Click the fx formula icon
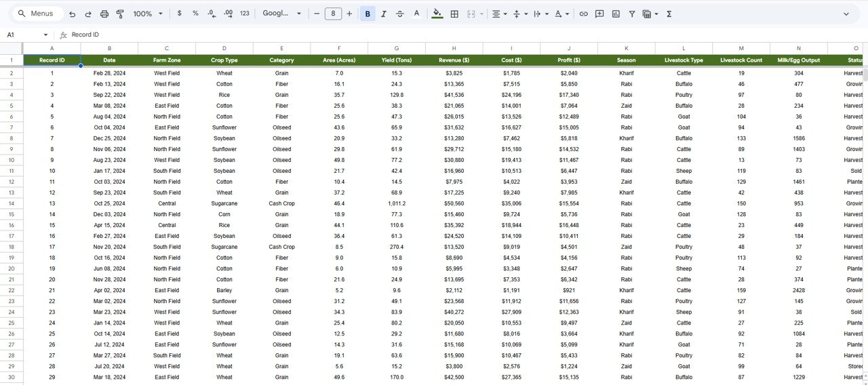 click(x=63, y=35)
